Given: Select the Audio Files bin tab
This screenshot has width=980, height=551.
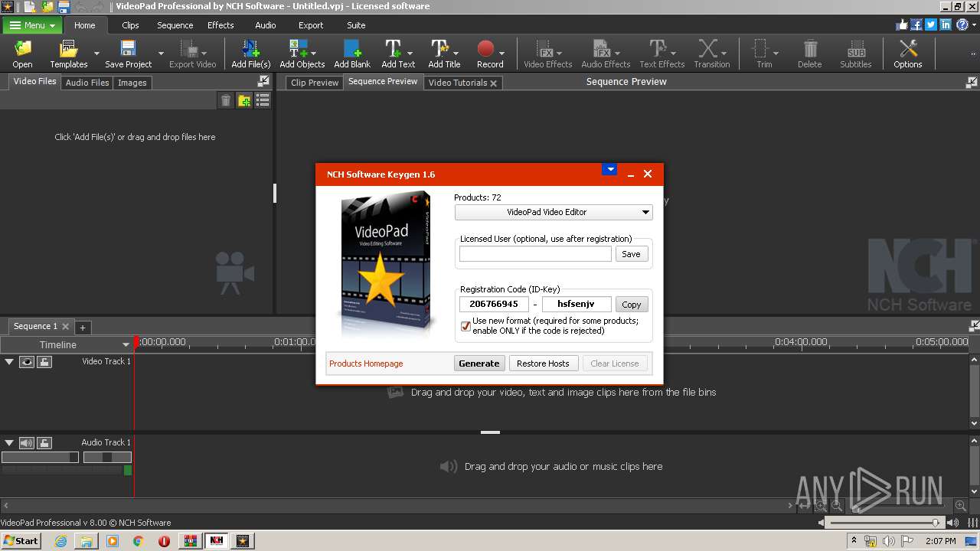Looking at the screenshot, I should pyautogui.click(x=87, y=83).
